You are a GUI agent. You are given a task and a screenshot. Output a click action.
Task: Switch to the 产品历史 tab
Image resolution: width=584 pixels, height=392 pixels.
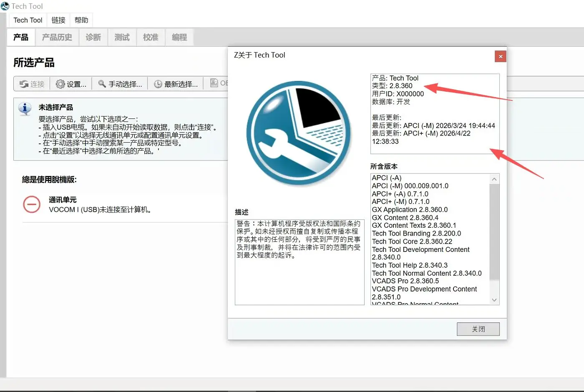point(57,37)
